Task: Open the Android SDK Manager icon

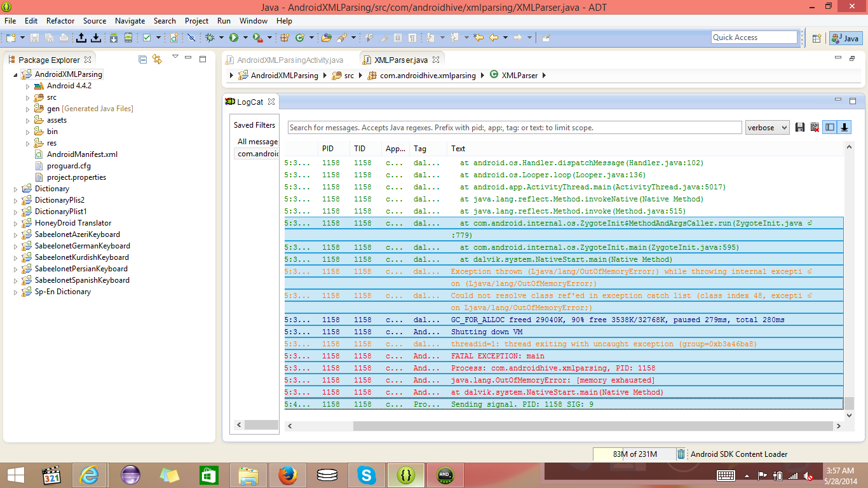Action: click(x=113, y=37)
